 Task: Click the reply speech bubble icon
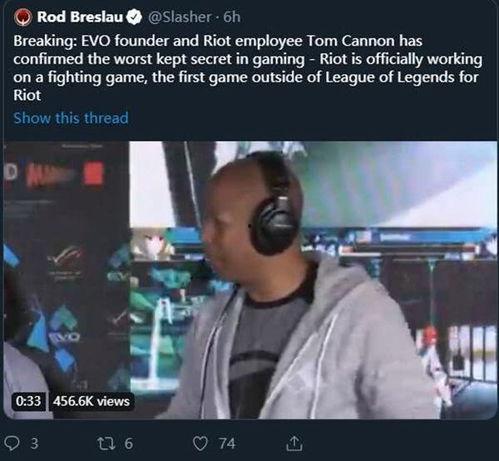(x=13, y=444)
